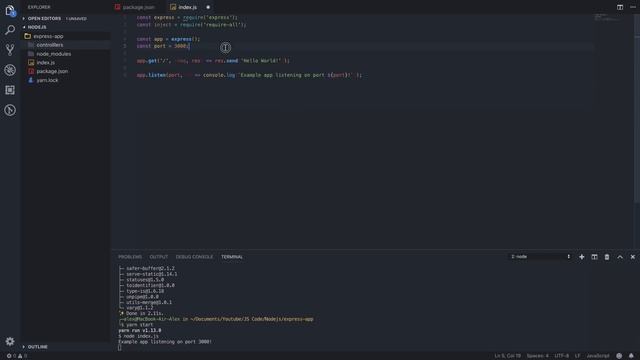Collapse the NODEJS workspace section
Screen dimensions: 640x360
pyautogui.click(x=37, y=27)
